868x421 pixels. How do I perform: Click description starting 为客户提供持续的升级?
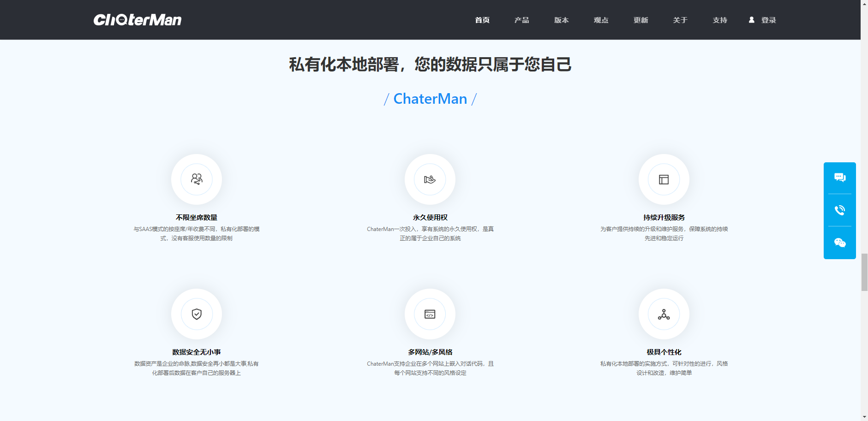[x=664, y=234]
